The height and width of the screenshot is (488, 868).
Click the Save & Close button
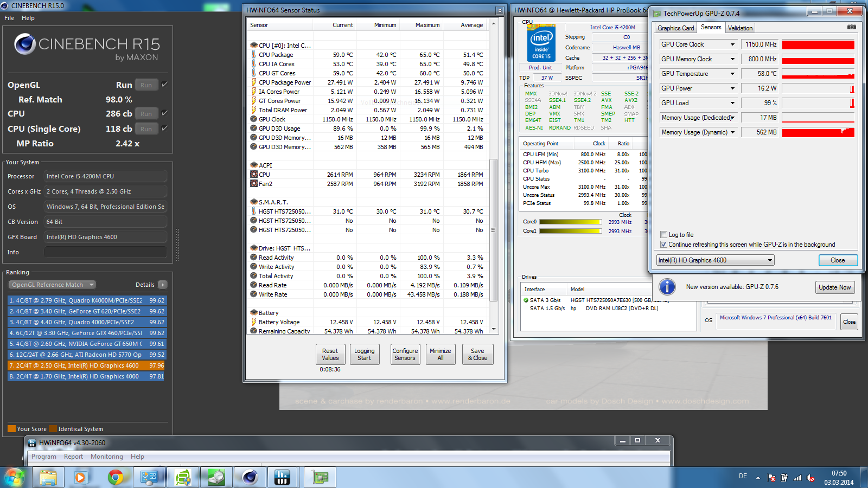[x=477, y=354]
